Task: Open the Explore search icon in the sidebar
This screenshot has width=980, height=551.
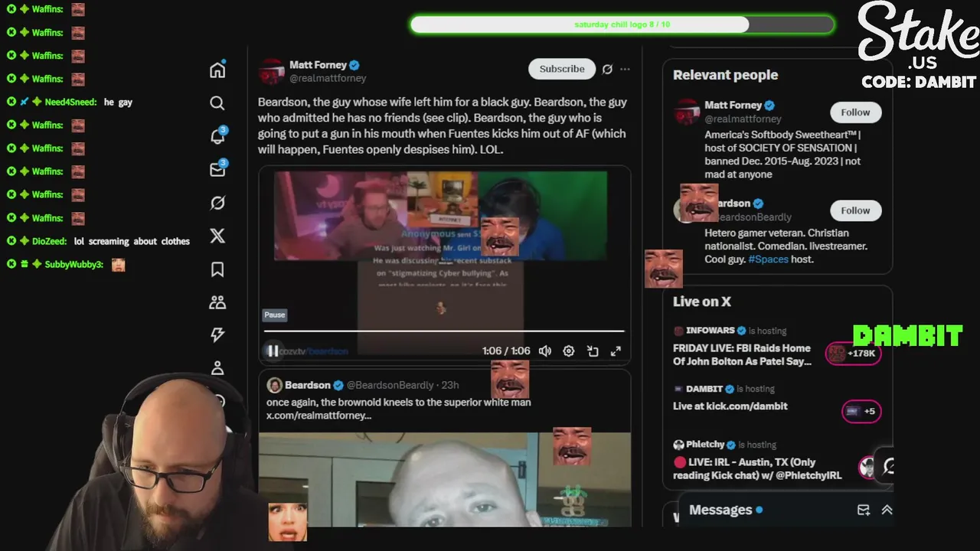Action: (217, 103)
